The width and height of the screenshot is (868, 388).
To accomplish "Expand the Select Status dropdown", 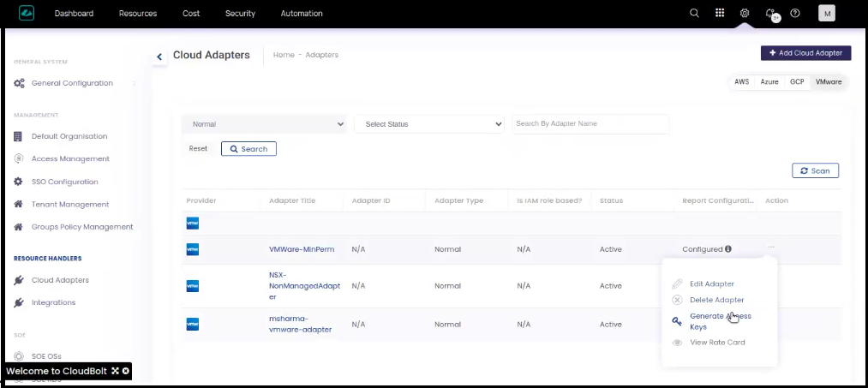I will tap(428, 124).
